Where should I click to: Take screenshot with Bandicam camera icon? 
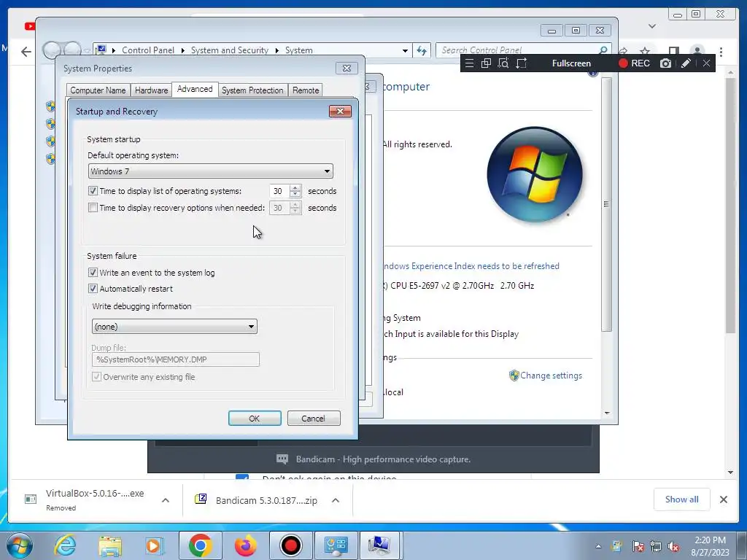(x=665, y=63)
